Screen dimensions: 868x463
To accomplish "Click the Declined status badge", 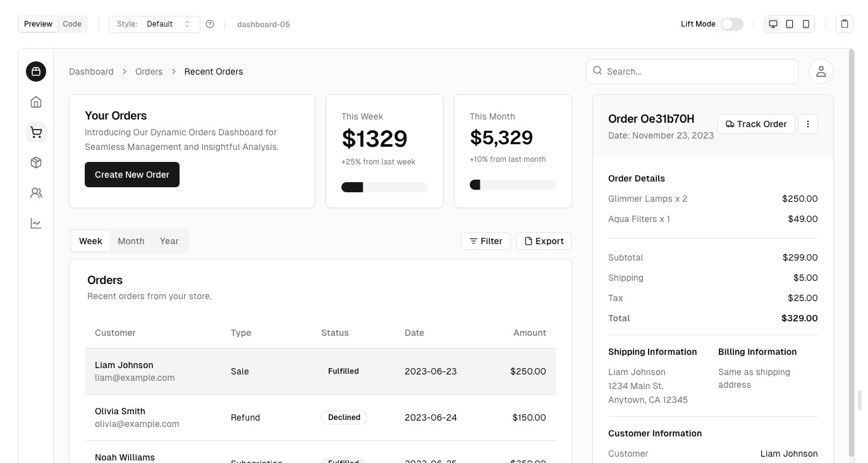I will (x=344, y=417).
